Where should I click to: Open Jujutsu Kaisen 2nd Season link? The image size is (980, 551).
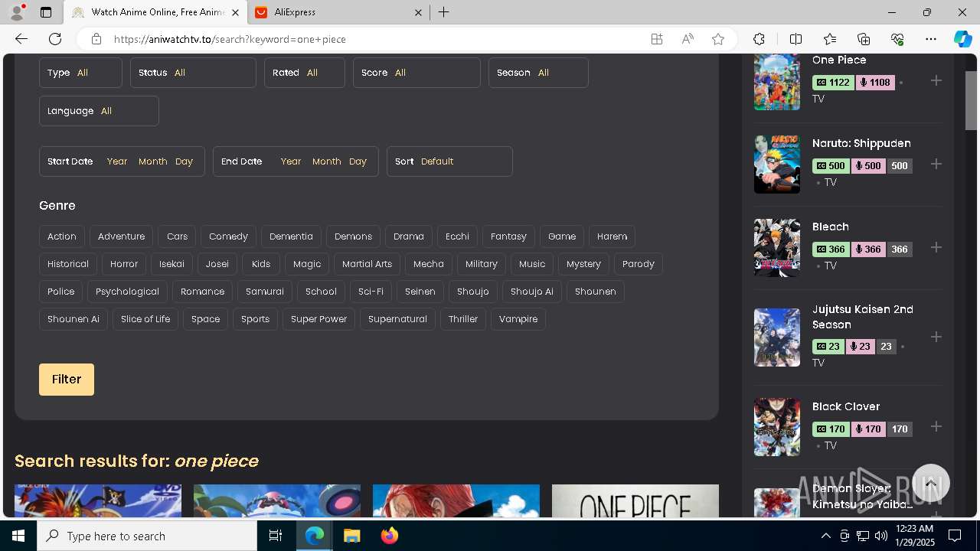coord(863,317)
